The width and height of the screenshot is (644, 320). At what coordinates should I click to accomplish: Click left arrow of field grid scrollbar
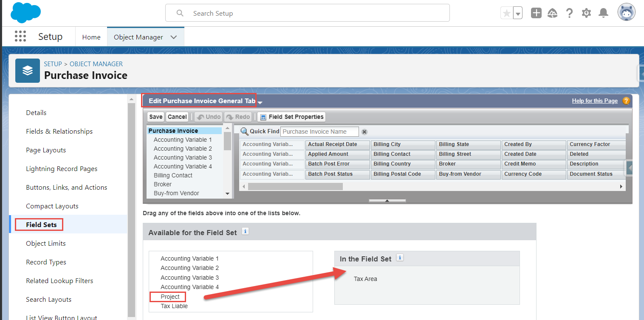[243, 186]
